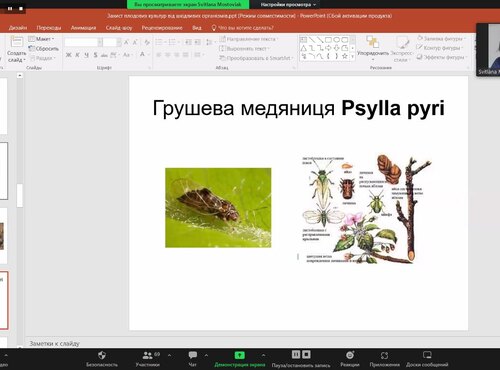
Task: Click 'Что вы хотите сделать?' search box
Action: (x=243, y=28)
